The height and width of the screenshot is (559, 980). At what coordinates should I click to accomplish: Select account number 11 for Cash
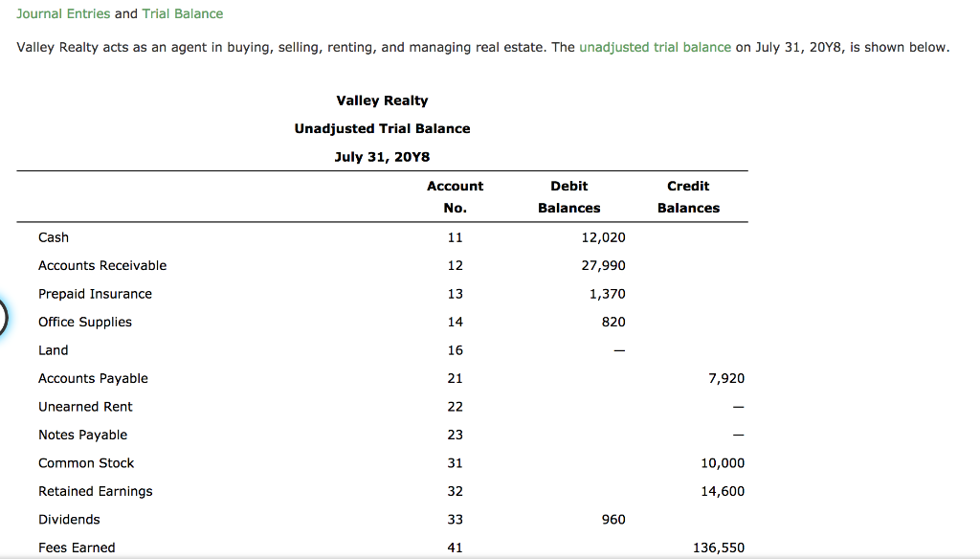pyautogui.click(x=455, y=237)
